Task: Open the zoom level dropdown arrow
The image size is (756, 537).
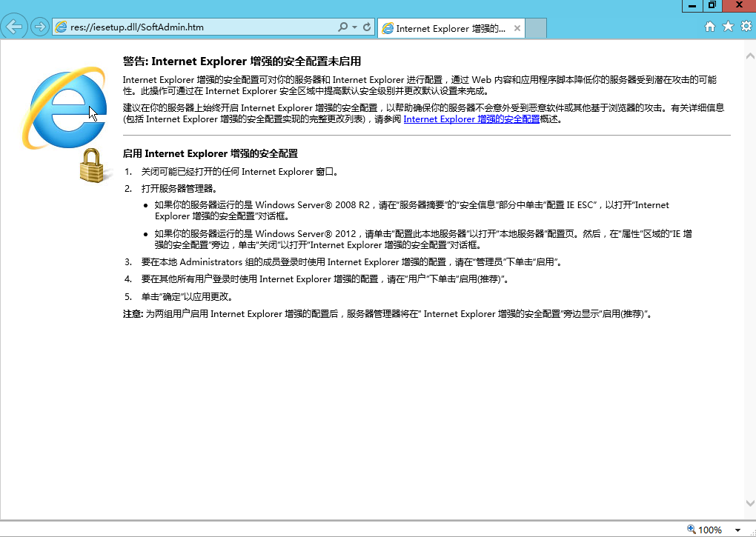Action: (x=737, y=530)
